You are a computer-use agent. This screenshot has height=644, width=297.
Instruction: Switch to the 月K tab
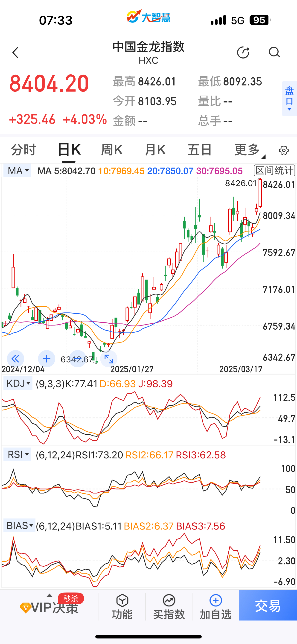(x=155, y=150)
